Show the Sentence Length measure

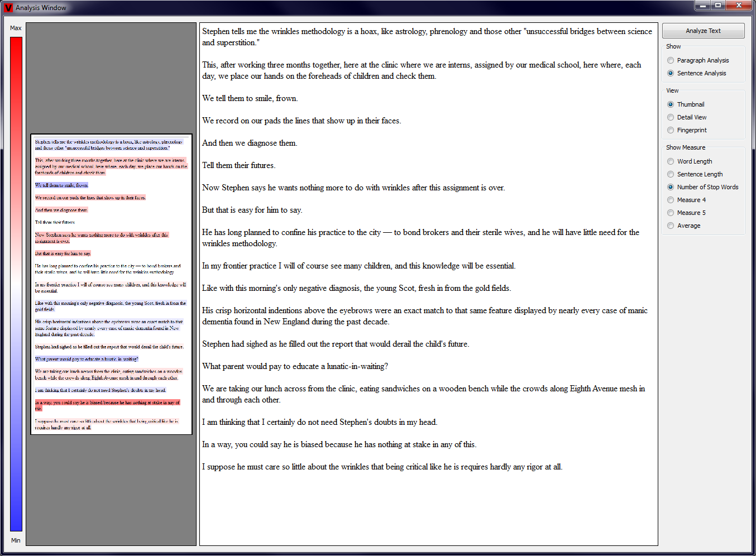(671, 174)
